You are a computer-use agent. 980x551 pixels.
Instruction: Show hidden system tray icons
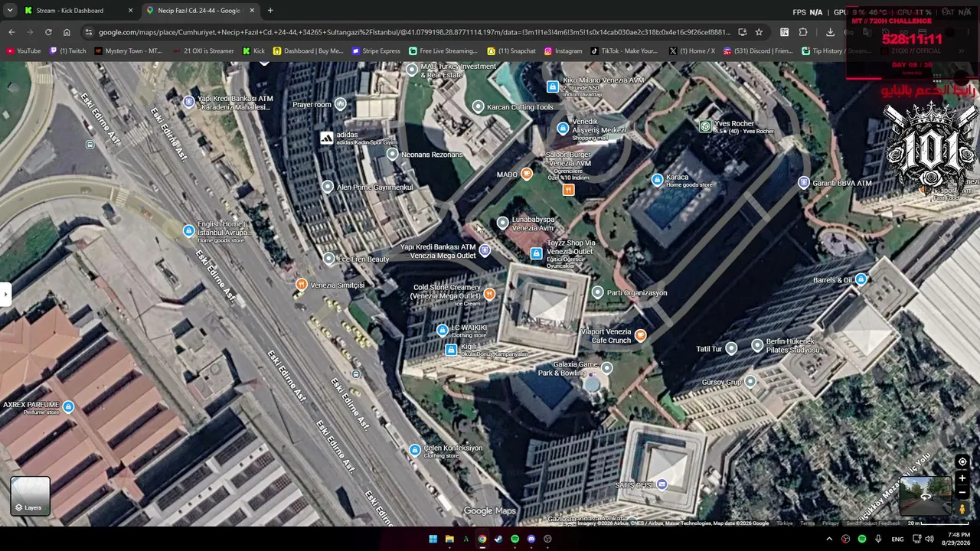(829, 539)
